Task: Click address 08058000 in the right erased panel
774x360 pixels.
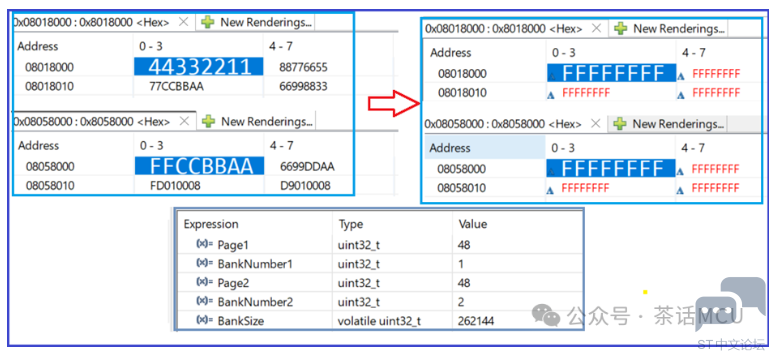Action: coord(462,169)
